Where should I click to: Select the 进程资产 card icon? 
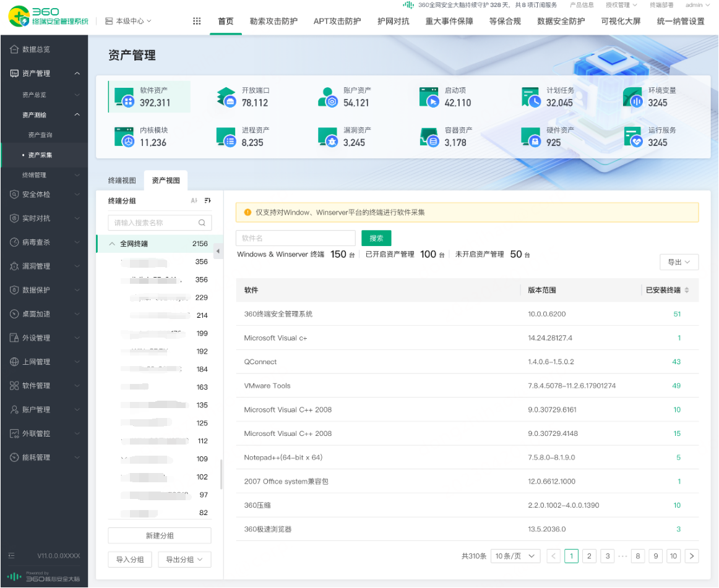[226, 137]
